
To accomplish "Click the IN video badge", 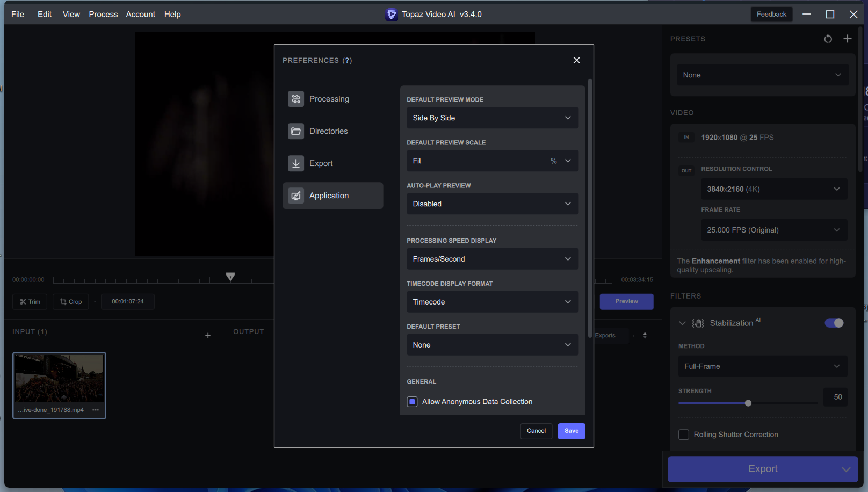I will click(x=686, y=138).
